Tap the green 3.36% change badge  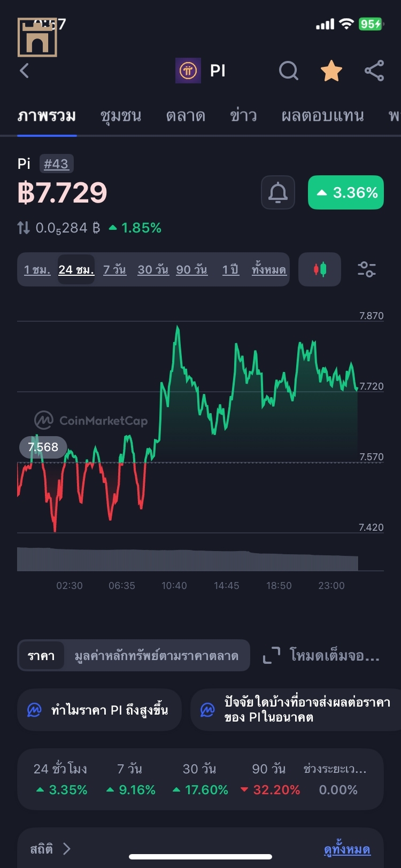pyautogui.click(x=346, y=192)
